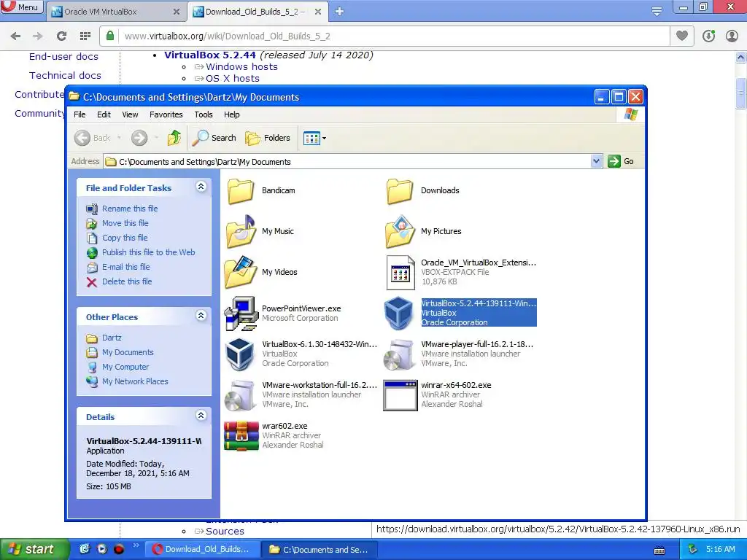Viewport: 747px width, 560px height.
Task: Select the My Videos folder icon
Action: [x=241, y=273]
